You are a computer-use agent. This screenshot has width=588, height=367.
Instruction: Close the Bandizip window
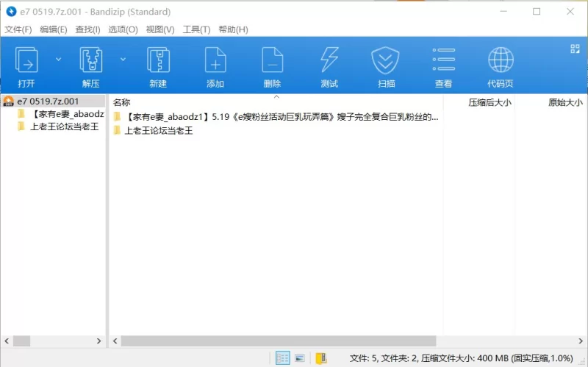coord(570,12)
